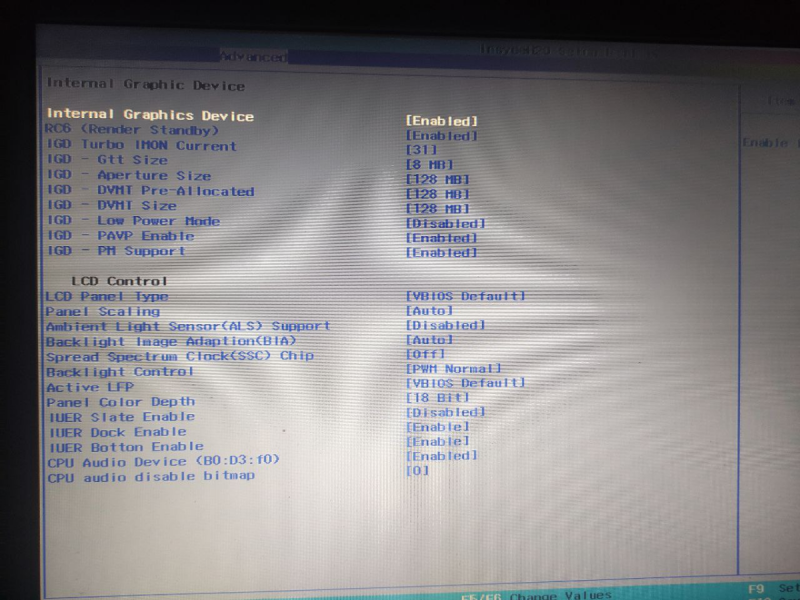Select the IGD - DVMT Size row

coord(112,206)
